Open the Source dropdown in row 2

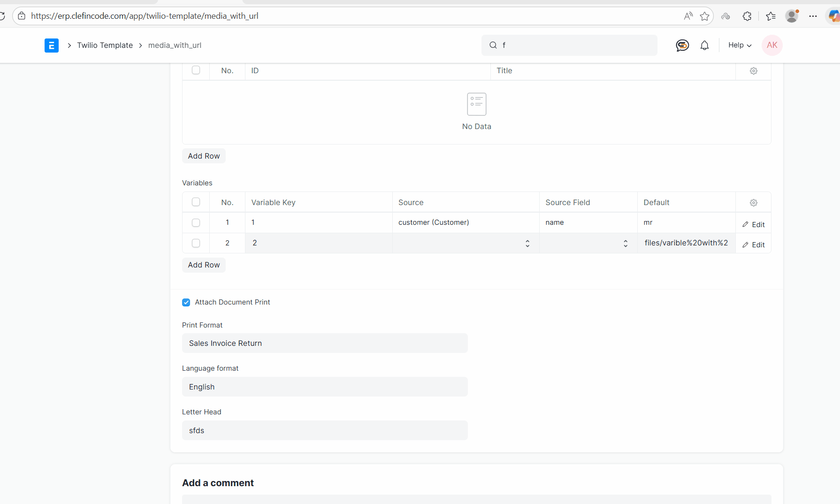pos(466,243)
